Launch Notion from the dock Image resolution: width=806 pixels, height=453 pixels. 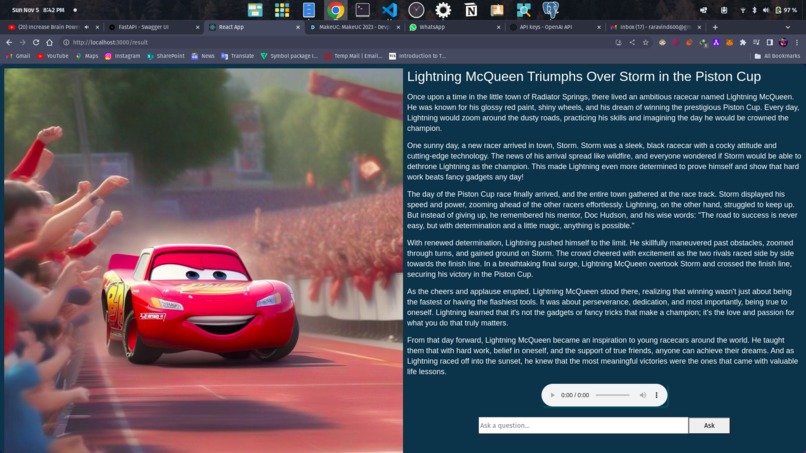click(470, 10)
